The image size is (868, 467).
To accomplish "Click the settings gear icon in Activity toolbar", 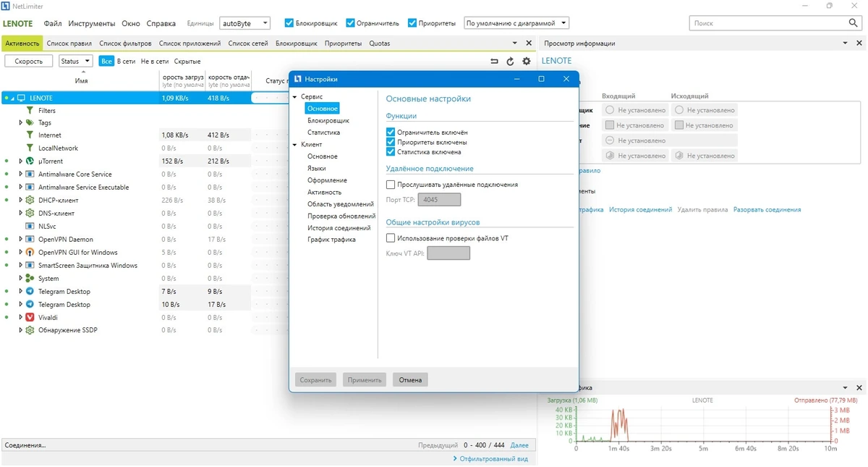I will [526, 62].
